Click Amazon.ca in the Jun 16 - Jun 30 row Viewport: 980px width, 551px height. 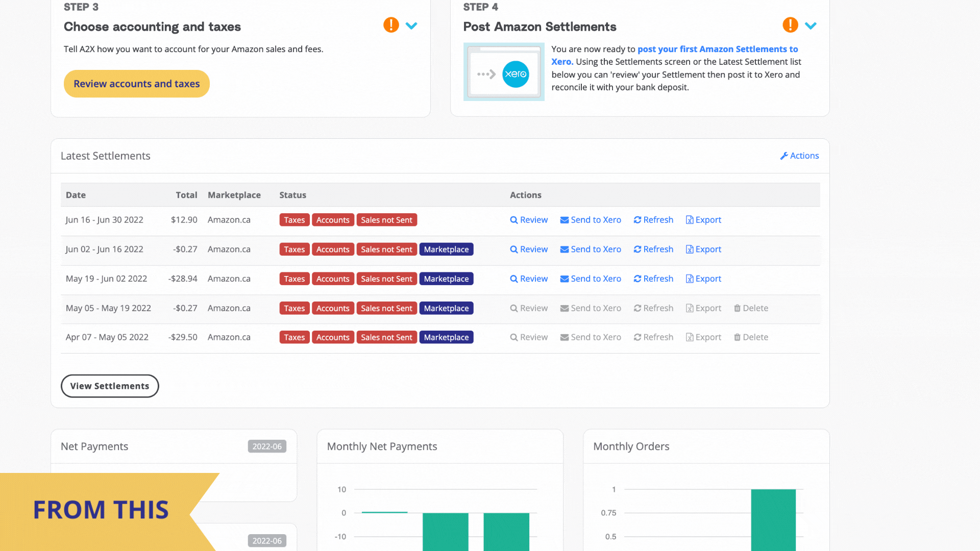click(229, 220)
